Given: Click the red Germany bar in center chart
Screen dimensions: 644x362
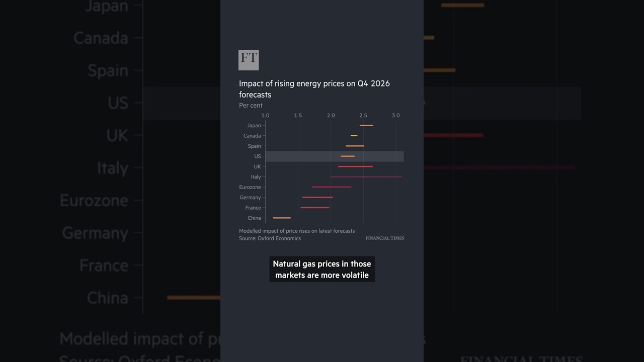Looking at the screenshot, I should click(x=317, y=198).
